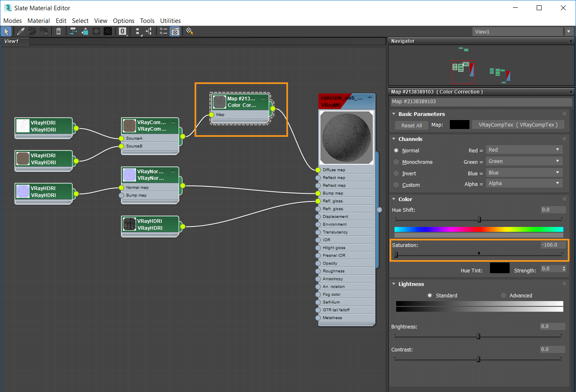Open the View1 dropdown arrow
Image resolution: width=576 pixels, height=392 pixels.
pos(569,32)
